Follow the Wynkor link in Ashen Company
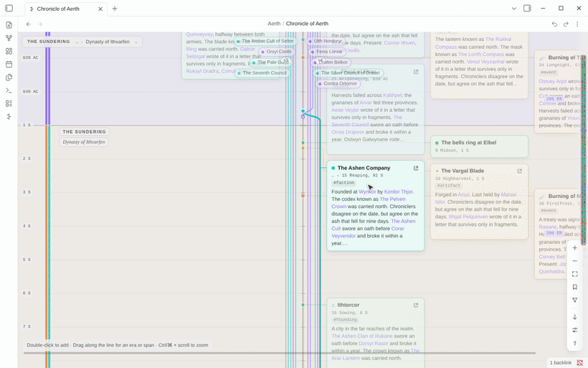This screenshot has height=368, width=588. [x=367, y=192]
